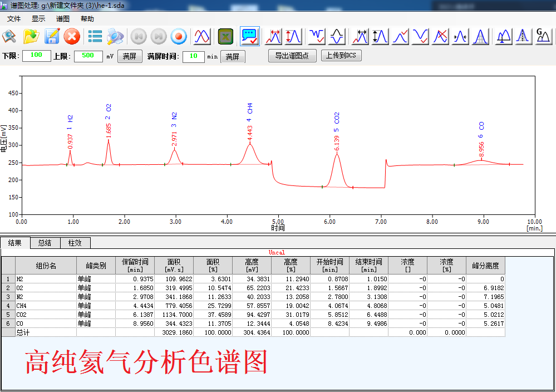The height and width of the screenshot is (392, 556).
Task: Click the 1.685 O2 peak label
Action: pyautogui.click(x=109, y=121)
